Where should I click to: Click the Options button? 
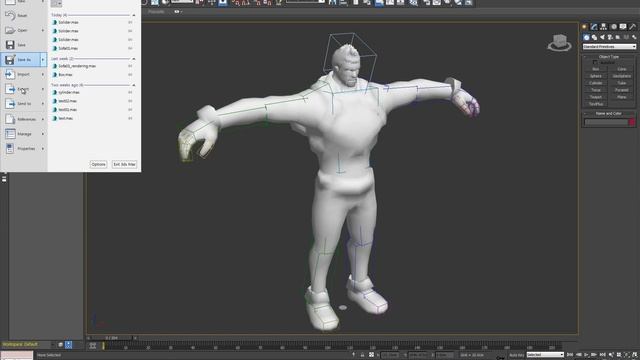point(98,164)
